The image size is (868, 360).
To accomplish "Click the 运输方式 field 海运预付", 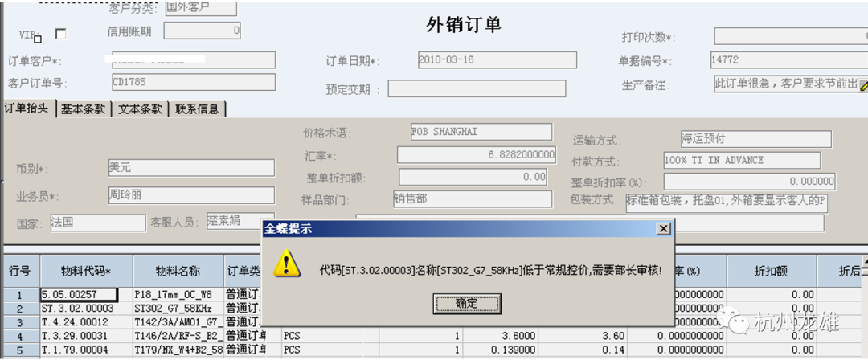I will point(756,139).
